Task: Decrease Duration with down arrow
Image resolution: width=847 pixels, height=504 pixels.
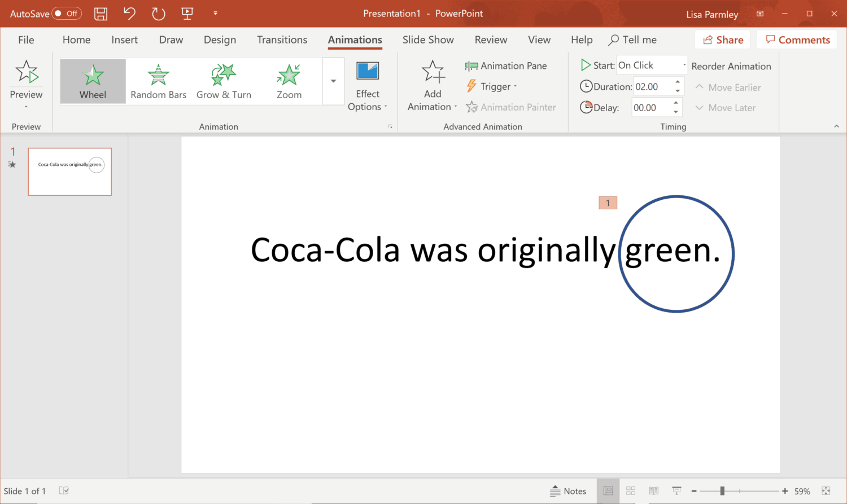Action: pos(678,91)
